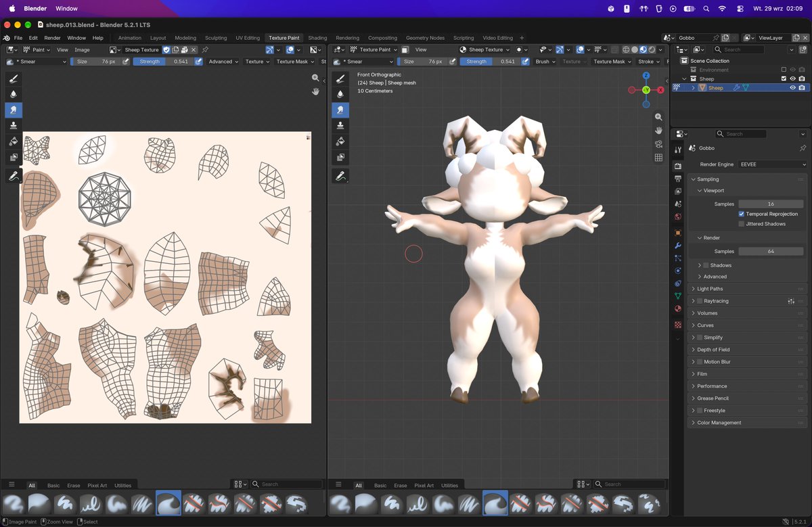
Task: Switch to the Sculpting workspace tab
Action: (x=216, y=38)
